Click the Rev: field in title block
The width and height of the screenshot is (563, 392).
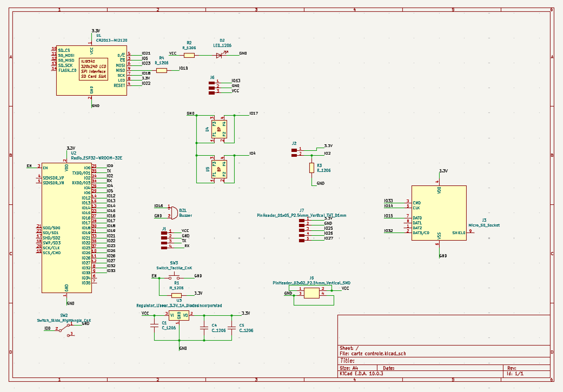[x=512, y=368]
